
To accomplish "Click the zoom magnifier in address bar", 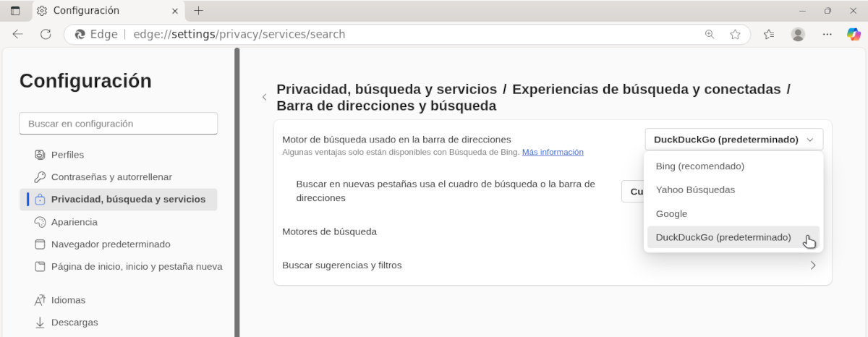I will tap(710, 34).
